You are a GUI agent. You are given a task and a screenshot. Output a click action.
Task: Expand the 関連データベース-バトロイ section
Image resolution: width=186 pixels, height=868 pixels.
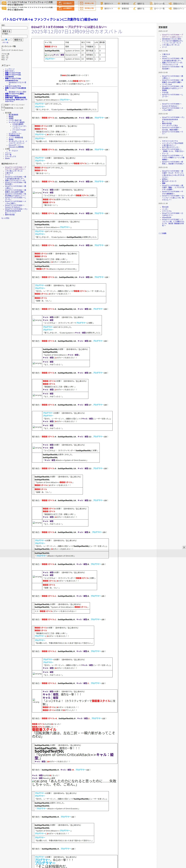click(3, 105)
